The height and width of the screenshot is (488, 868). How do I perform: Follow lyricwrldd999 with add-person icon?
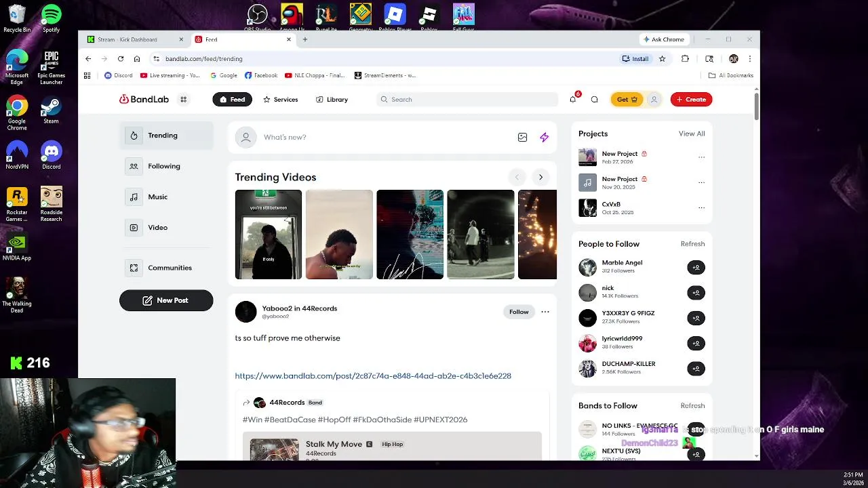click(x=696, y=343)
